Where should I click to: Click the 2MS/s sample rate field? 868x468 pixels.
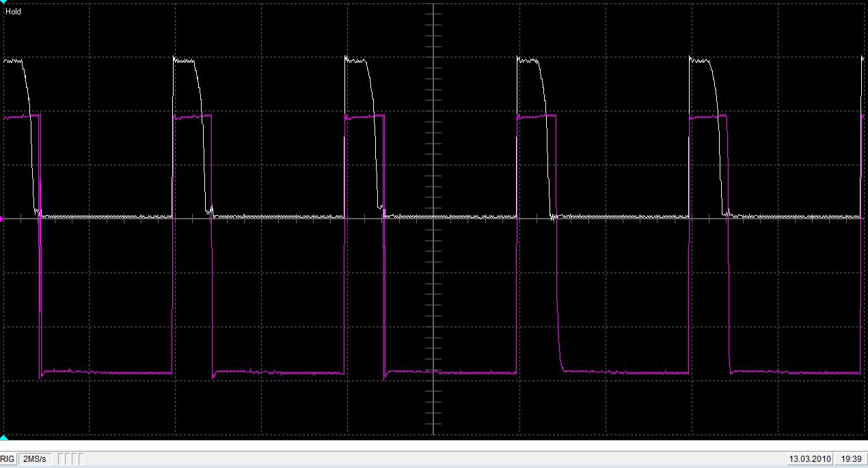(x=35, y=458)
